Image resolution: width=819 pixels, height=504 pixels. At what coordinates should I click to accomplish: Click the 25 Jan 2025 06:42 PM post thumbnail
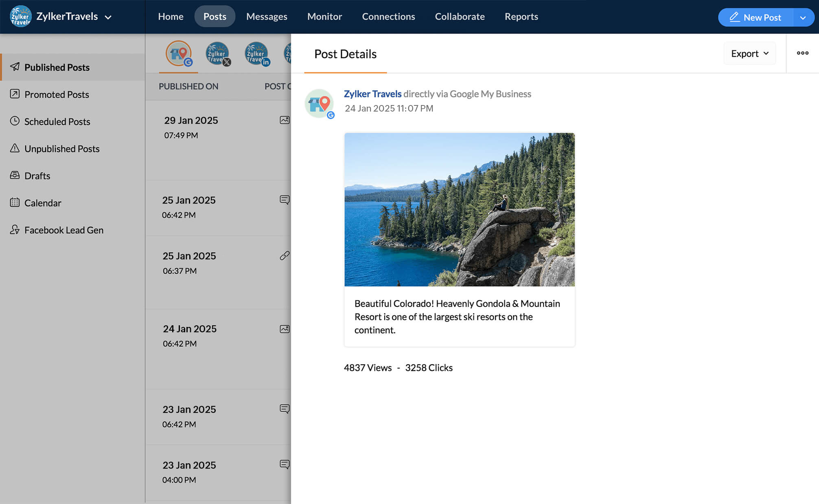click(285, 199)
